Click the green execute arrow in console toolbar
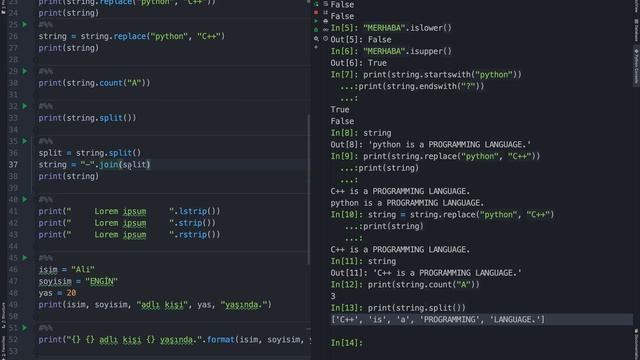640x360 pixels. [x=316, y=21]
